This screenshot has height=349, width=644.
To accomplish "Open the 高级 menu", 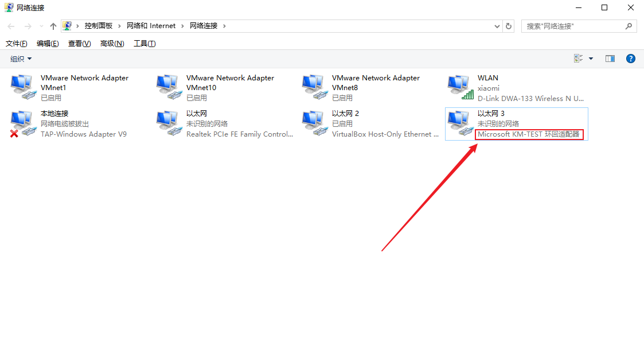I will pyautogui.click(x=111, y=43).
